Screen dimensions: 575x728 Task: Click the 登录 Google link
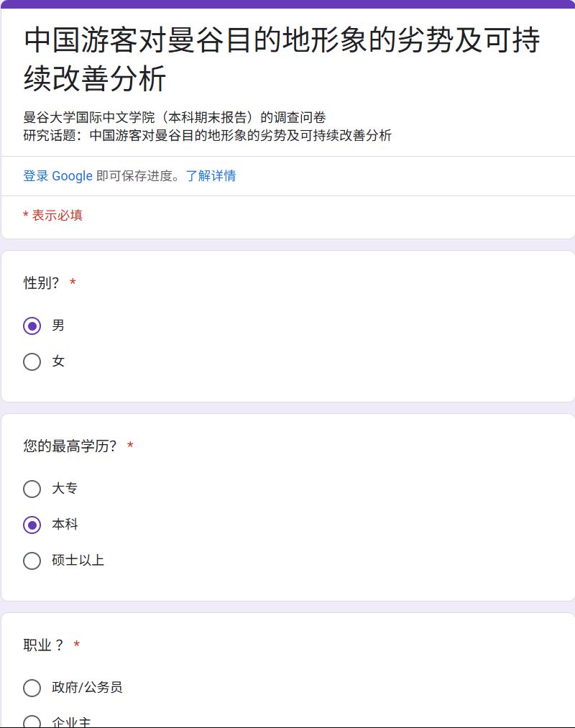[x=57, y=176]
